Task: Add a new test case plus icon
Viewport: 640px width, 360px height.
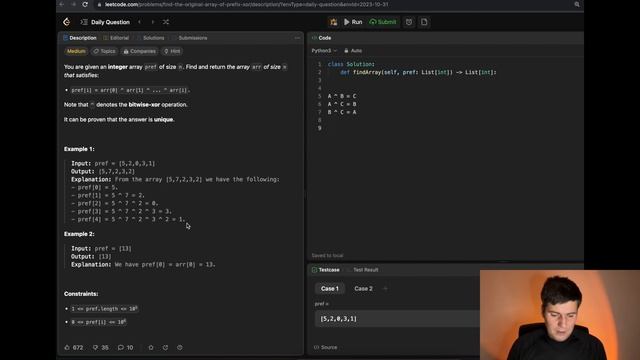Action: [385, 289]
